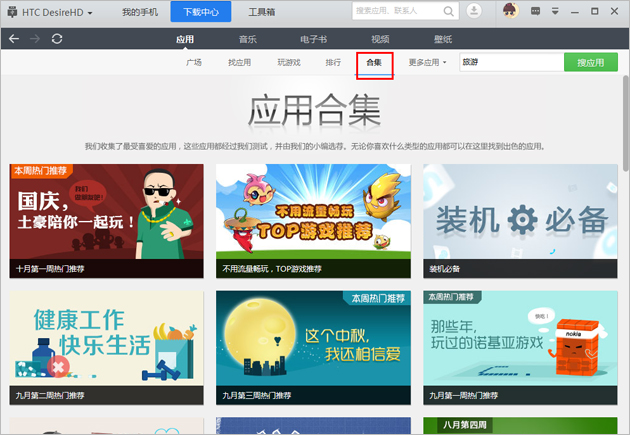630x435 pixels.
Task: Open the 诺基亚游戏 collection card
Action: [x=520, y=348]
